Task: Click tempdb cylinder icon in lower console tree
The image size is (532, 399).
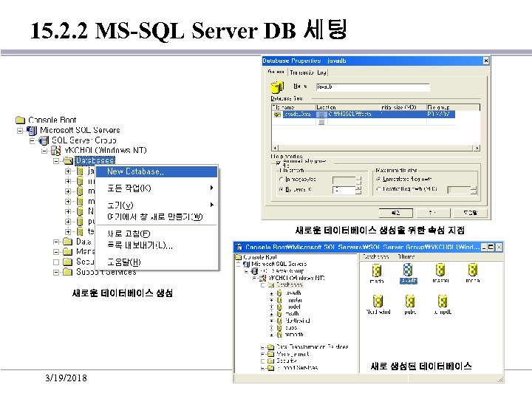Action: [279, 335]
